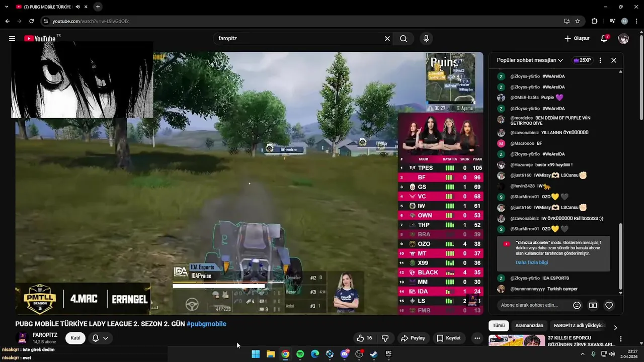Open the account avatar menu
Image resolution: width=644 pixels, height=362 pixels.
pos(623,39)
